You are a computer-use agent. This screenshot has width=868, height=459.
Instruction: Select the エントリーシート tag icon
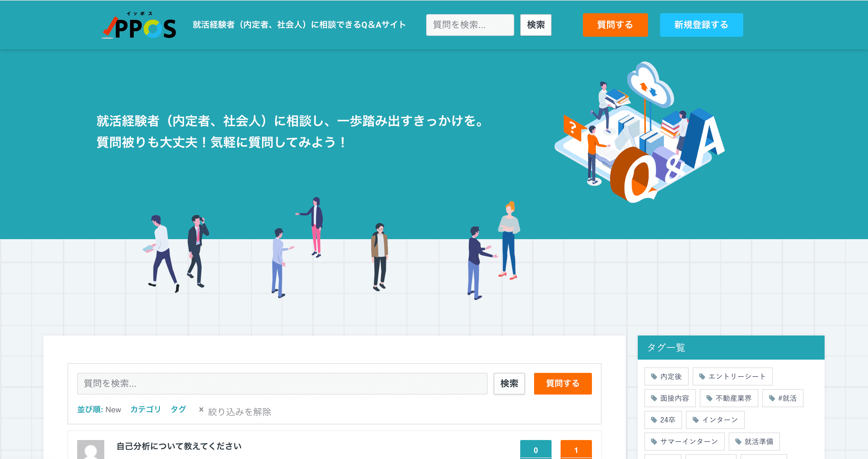(x=702, y=376)
